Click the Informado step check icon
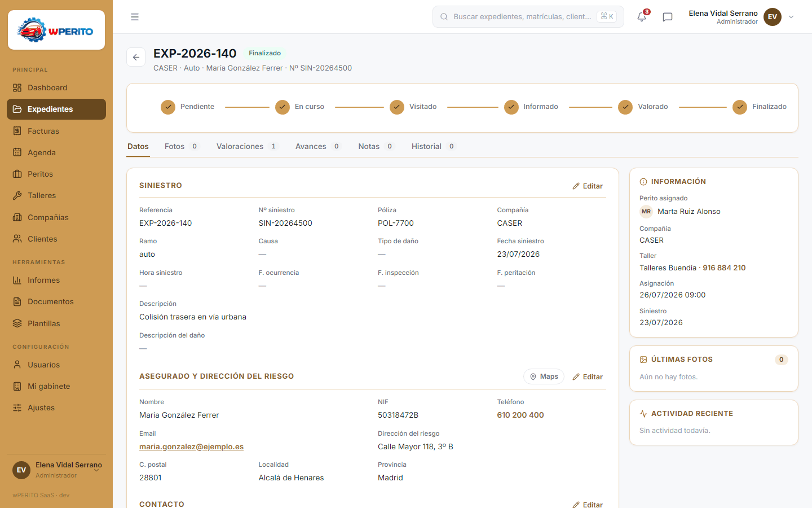The image size is (812, 508). click(x=511, y=107)
